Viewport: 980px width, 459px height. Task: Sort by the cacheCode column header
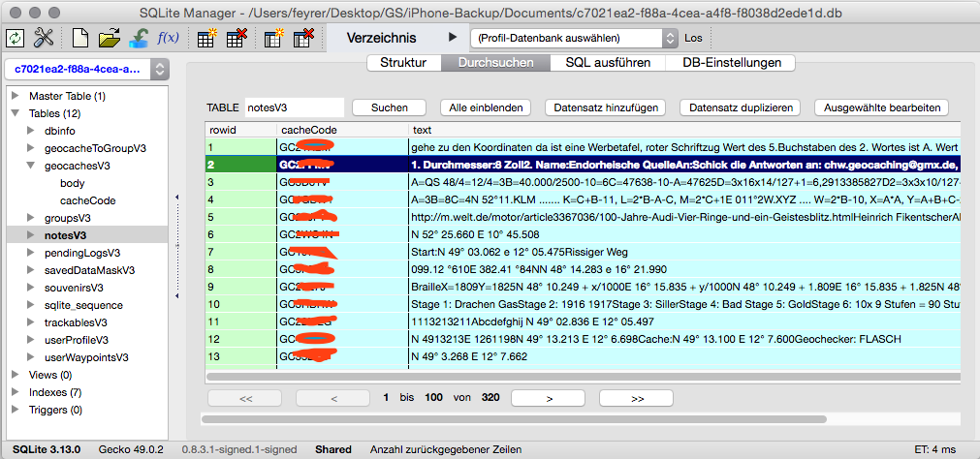click(342, 131)
